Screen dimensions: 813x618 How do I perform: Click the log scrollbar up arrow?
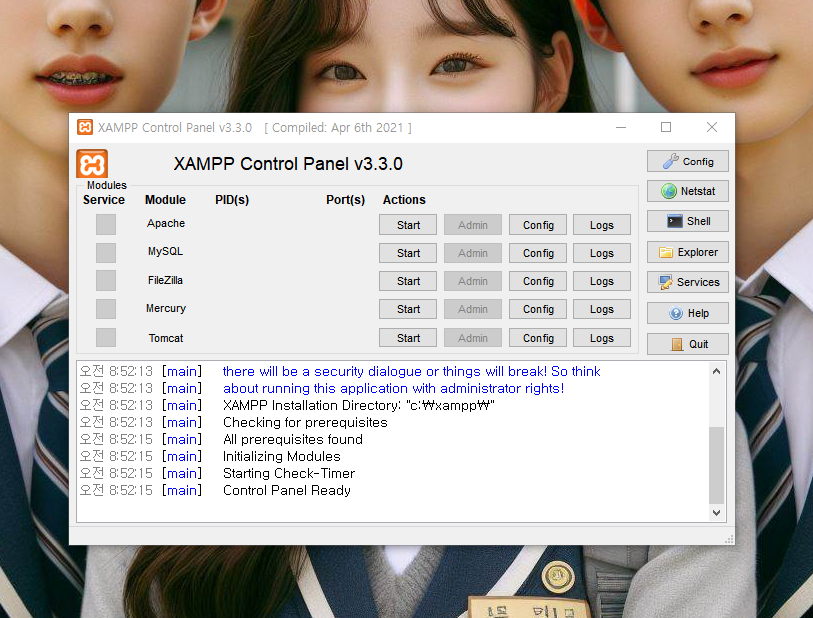pyautogui.click(x=716, y=371)
